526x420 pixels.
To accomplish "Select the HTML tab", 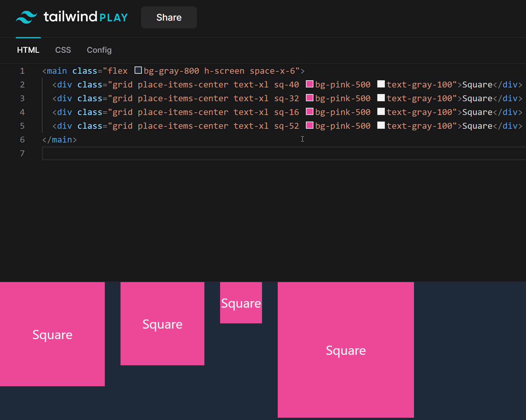I will (28, 50).
